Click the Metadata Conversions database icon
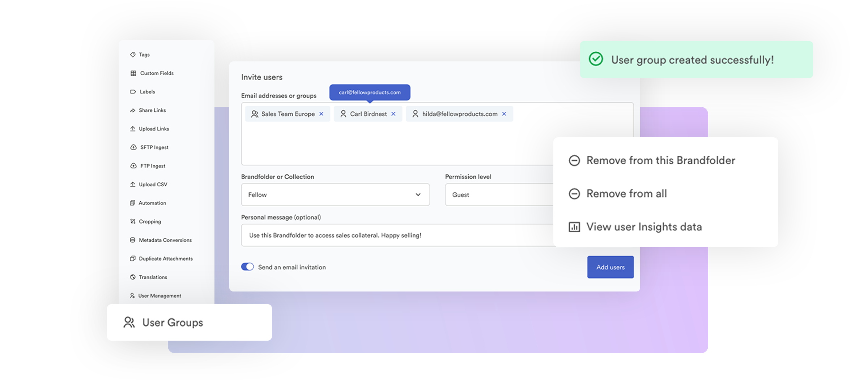The height and width of the screenshot is (380, 868). click(133, 240)
